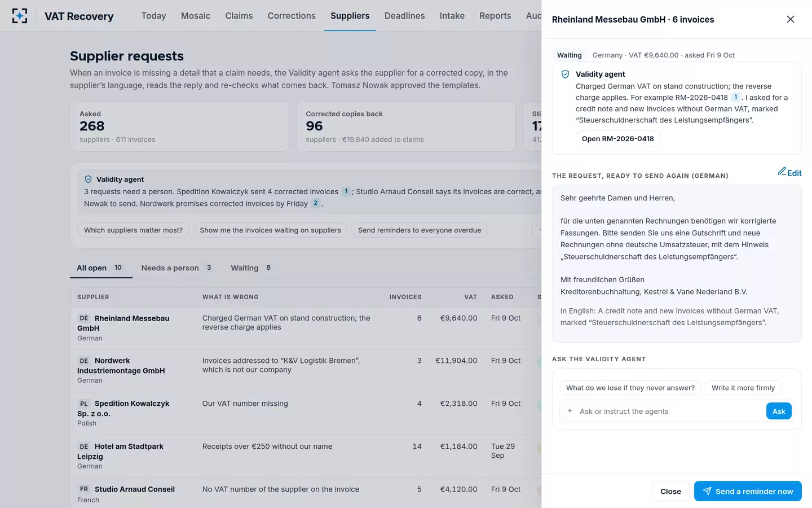Select 'Show me the invoices waiting on suppliers'
This screenshot has width=812, height=508.
(x=270, y=230)
